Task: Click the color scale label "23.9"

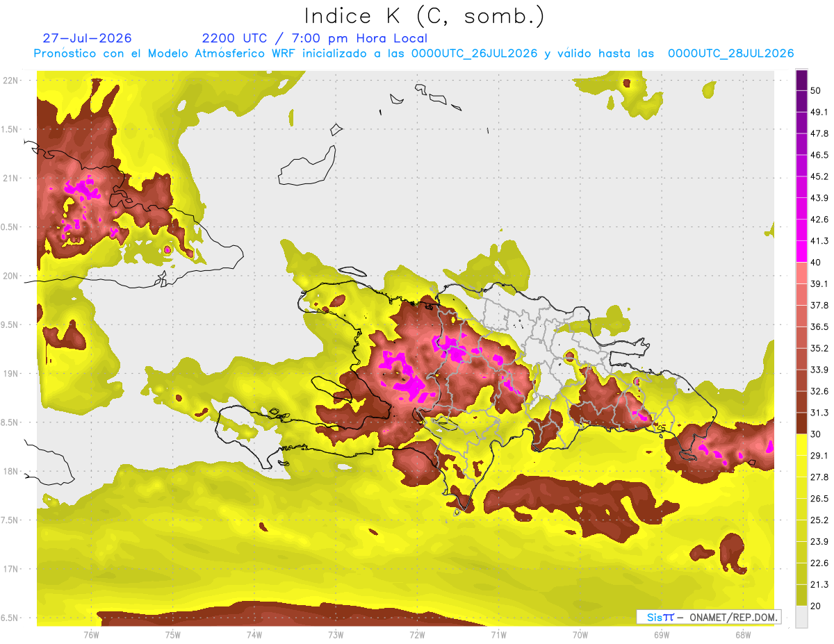Action: point(819,542)
